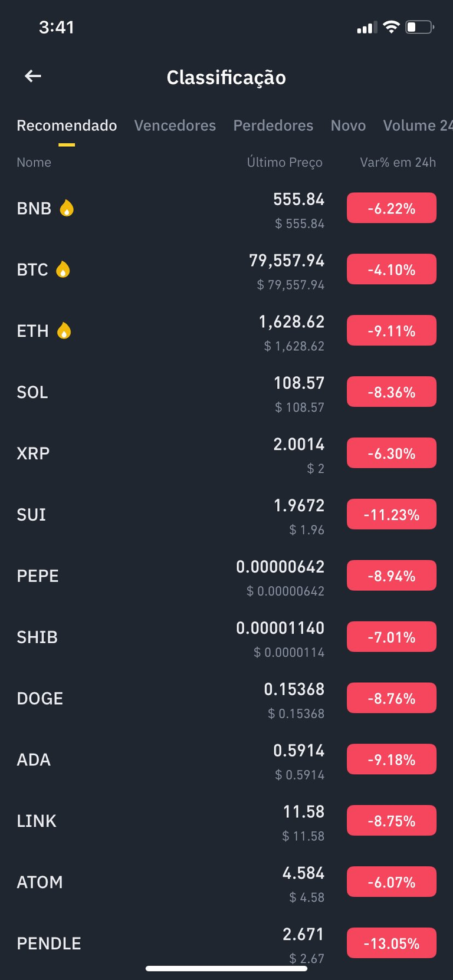Sort list by Nome column
Viewport: 453px width, 980px height.
coord(34,162)
